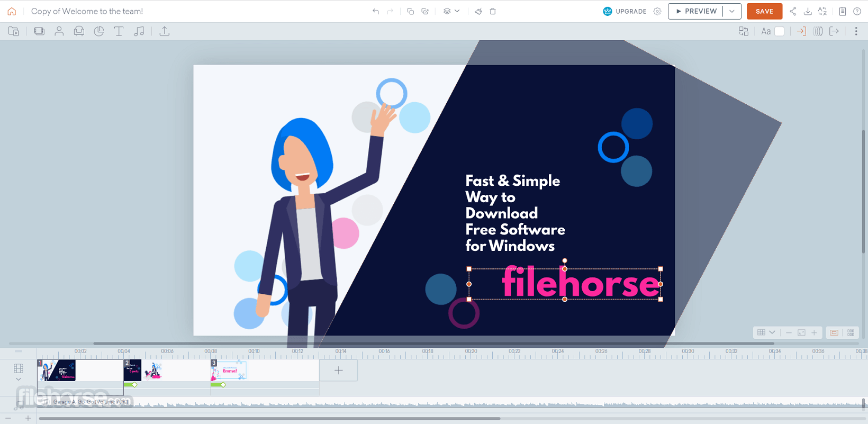Add a text element
This screenshot has width=868, height=424.
119,31
